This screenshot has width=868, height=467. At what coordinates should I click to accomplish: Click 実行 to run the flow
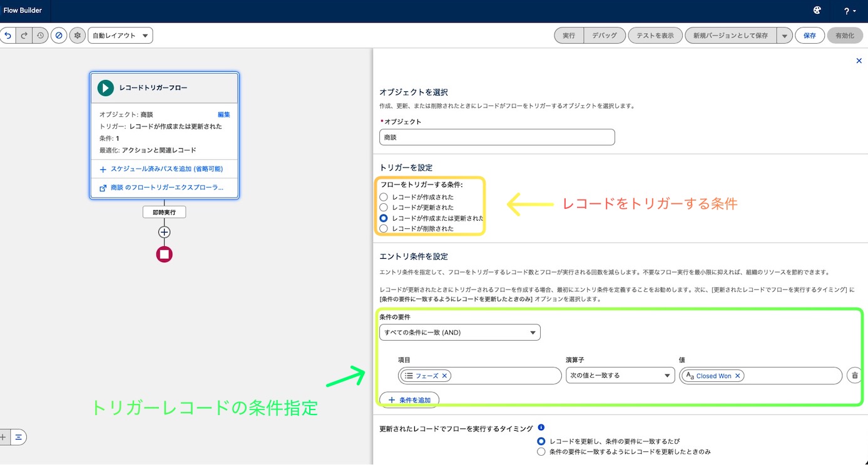[569, 36]
